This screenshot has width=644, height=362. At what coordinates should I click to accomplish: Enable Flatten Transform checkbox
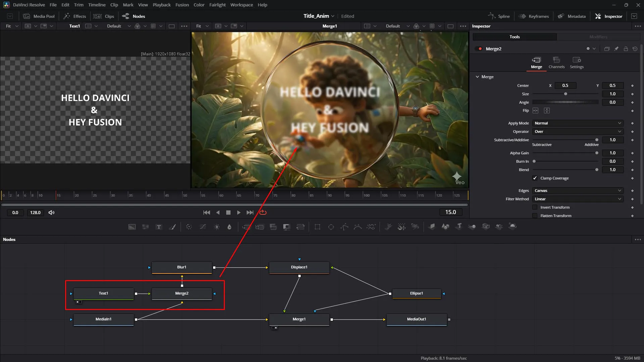[535, 216]
